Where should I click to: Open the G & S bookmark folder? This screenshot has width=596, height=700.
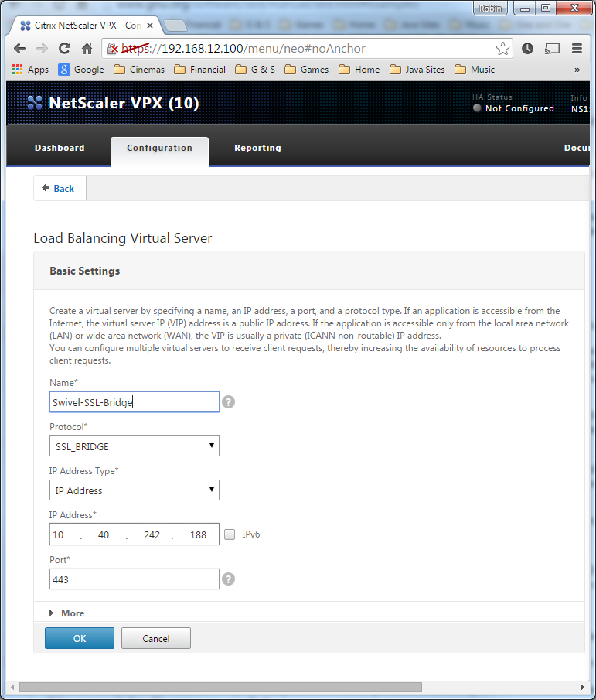[x=255, y=70]
